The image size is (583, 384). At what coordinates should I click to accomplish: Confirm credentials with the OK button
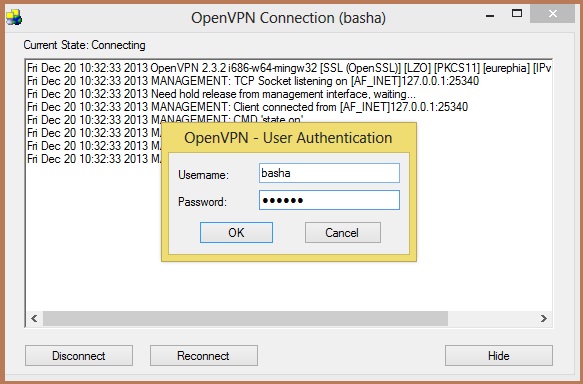pyautogui.click(x=236, y=233)
